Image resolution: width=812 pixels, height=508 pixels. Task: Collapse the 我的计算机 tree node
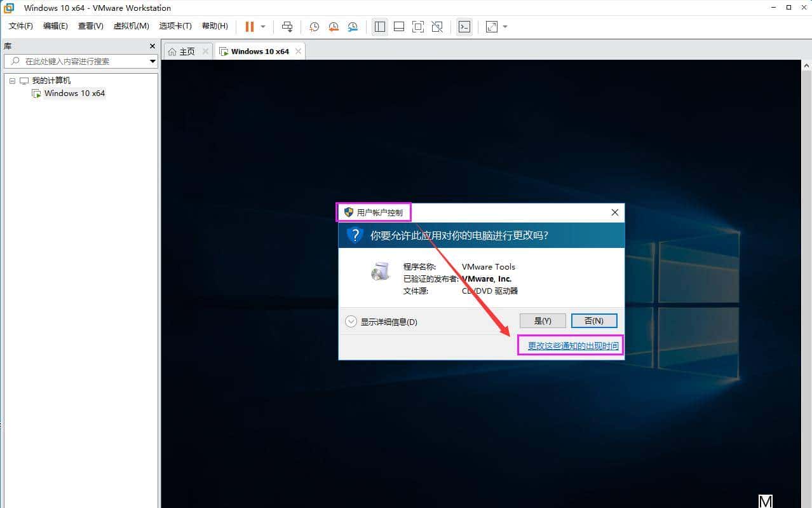point(12,80)
